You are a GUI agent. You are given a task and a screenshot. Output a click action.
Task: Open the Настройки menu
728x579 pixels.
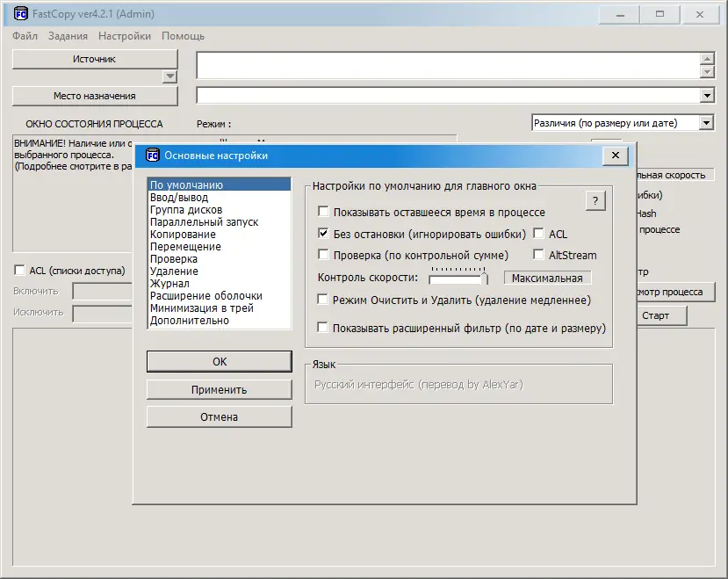point(125,36)
